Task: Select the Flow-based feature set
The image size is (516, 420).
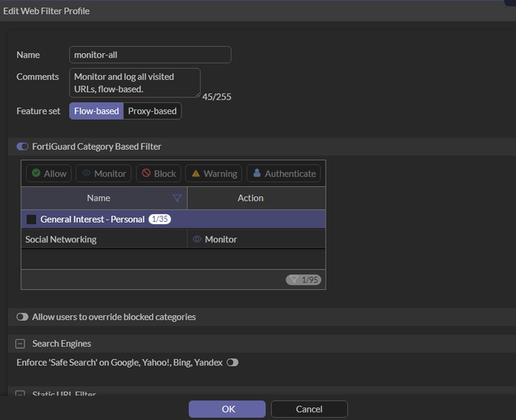Action: [x=96, y=111]
